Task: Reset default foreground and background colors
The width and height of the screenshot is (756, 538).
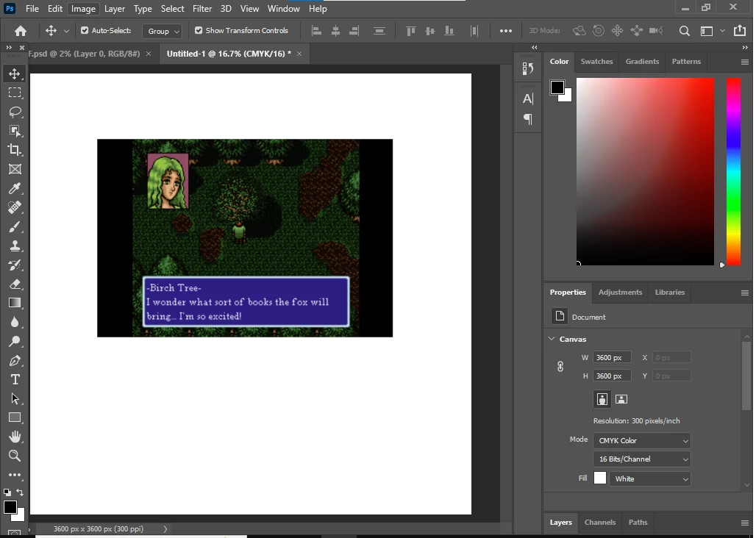Action: point(7,492)
